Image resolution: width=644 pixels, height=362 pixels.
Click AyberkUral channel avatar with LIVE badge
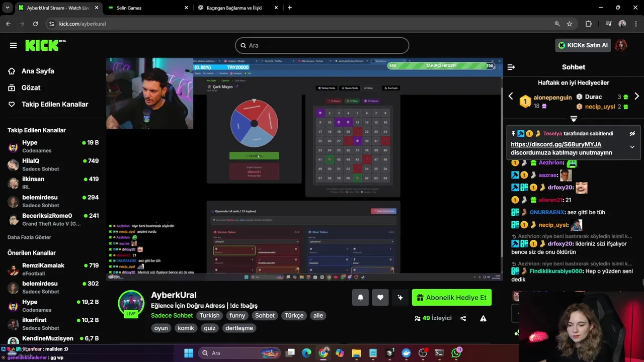click(131, 303)
